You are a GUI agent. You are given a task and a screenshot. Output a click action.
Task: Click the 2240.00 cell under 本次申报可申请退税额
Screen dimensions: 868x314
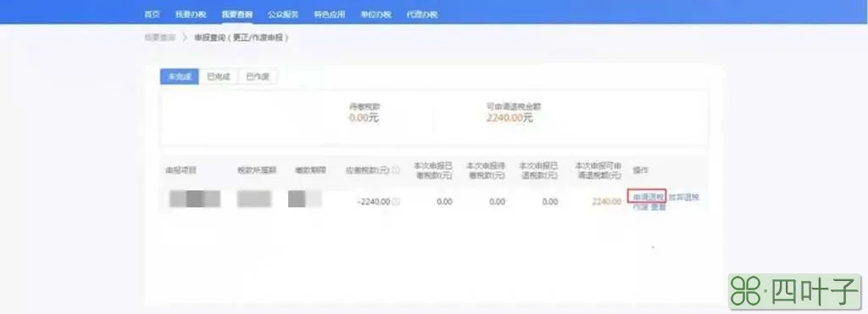click(x=607, y=201)
